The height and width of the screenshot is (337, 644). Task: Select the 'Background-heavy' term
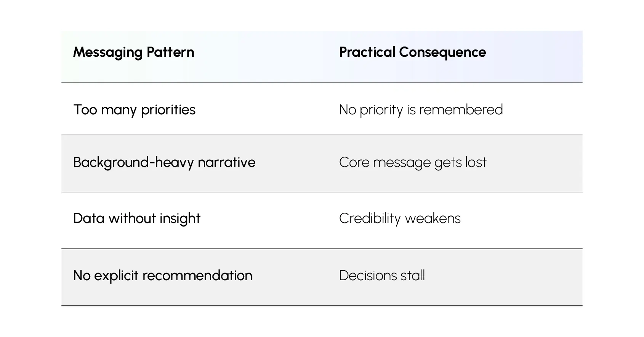point(133,162)
